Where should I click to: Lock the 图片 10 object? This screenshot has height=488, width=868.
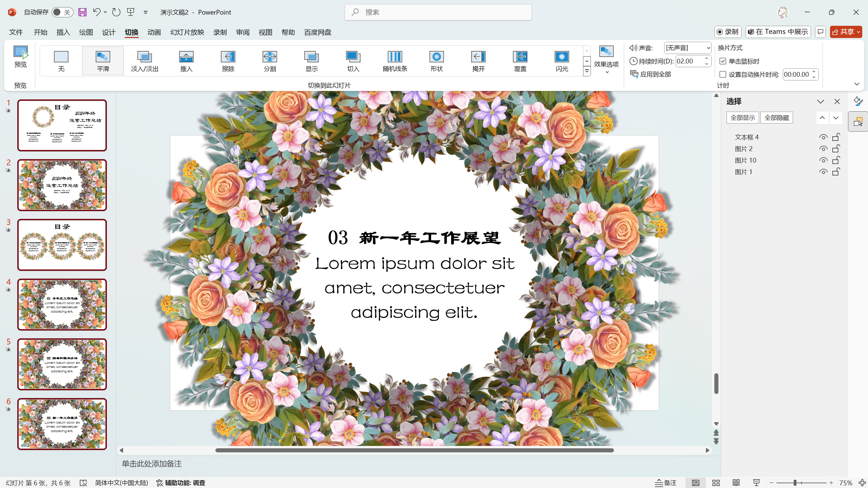pos(836,160)
